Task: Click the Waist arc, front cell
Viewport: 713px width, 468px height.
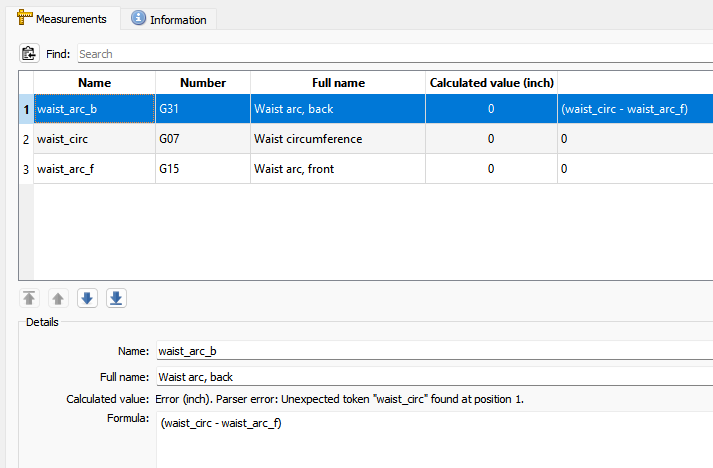Action: click(x=338, y=169)
